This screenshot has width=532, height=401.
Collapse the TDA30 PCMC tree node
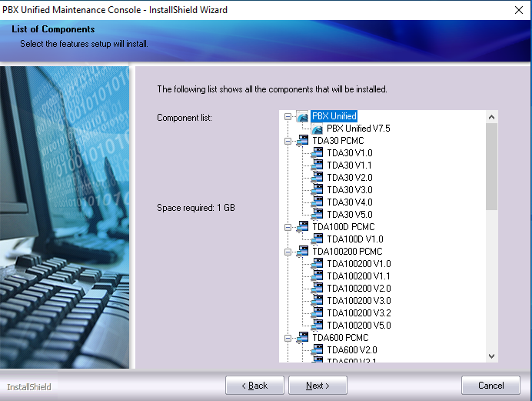coord(288,141)
